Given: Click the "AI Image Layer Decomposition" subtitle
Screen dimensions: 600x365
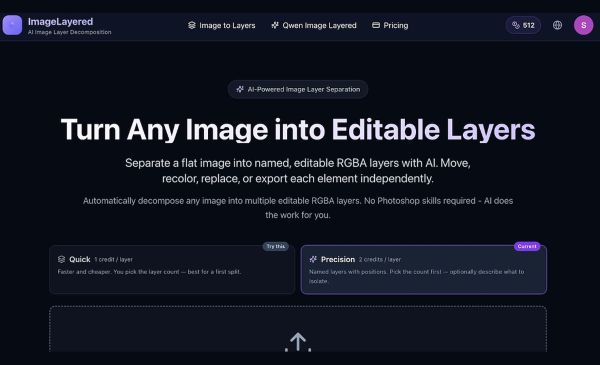Looking at the screenshot, I should [70, 32].
